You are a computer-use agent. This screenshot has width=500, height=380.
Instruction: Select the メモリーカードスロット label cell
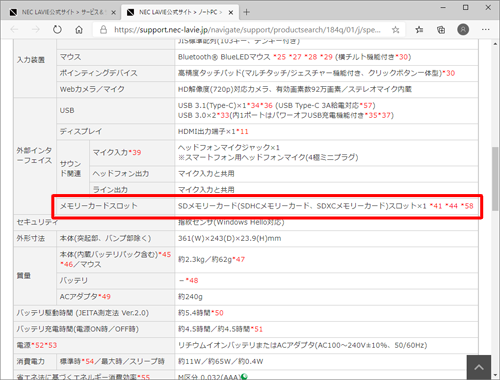[115, 206]
